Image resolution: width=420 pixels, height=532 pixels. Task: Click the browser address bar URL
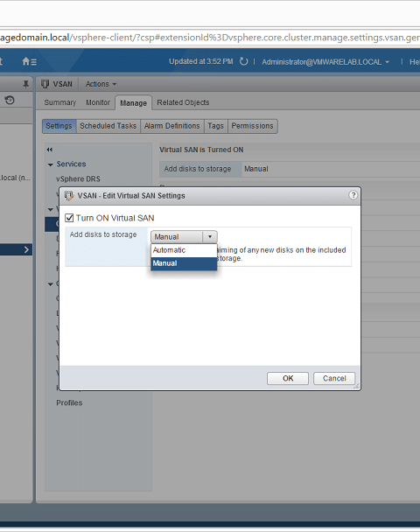click(x=210, y=38)
